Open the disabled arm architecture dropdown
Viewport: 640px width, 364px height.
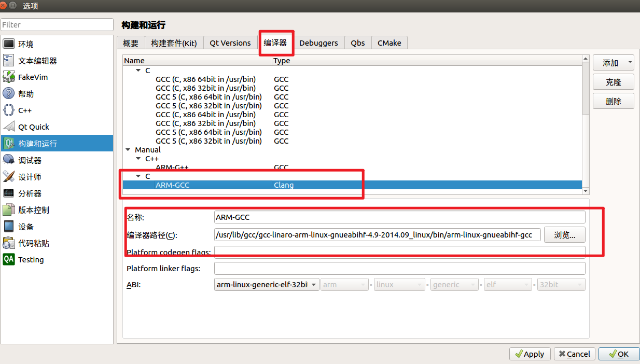pos(345,285)
